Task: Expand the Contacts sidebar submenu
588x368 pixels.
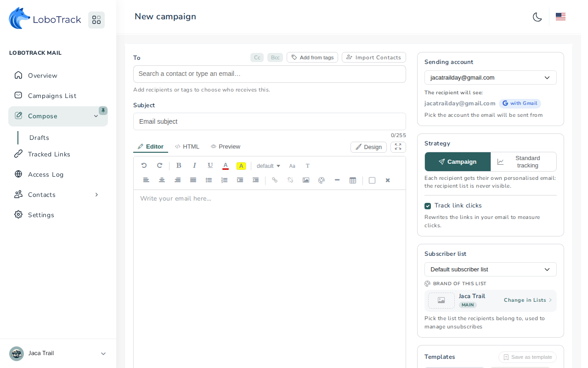Action: pos(96,195)
